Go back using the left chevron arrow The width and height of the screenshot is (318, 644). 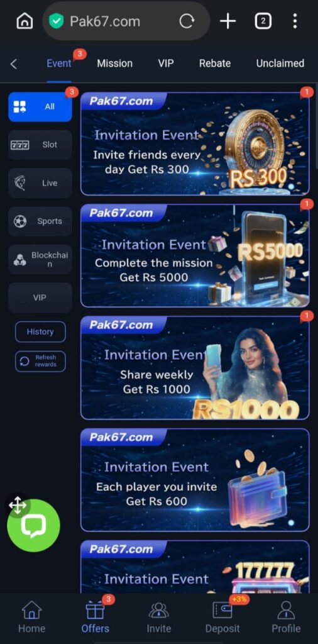tap(14, 64)
